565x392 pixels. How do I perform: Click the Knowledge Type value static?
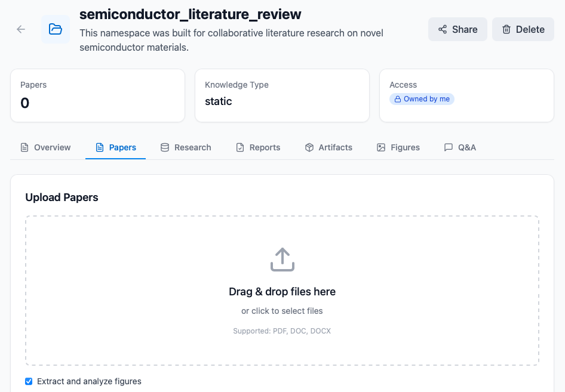[219, 101]
